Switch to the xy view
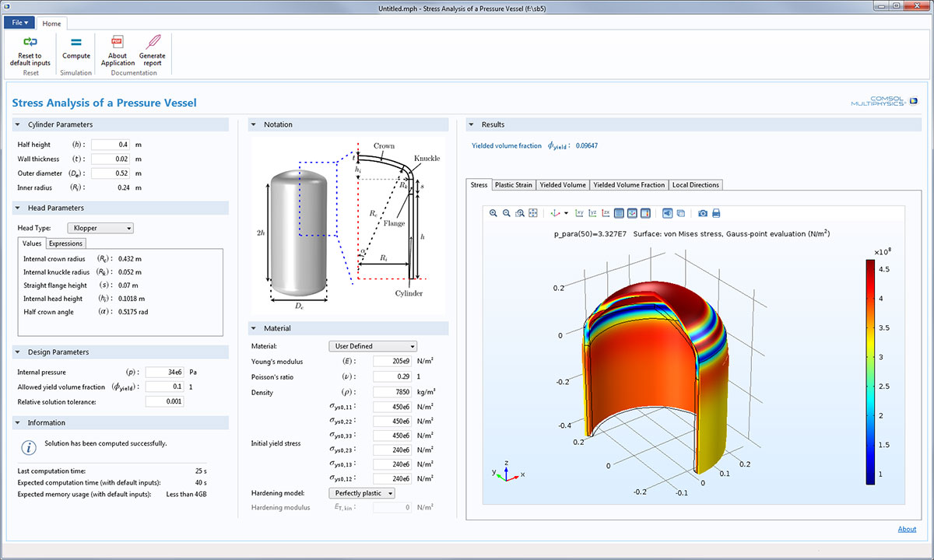The height and width of the screenshot is (560, 934). pos(579,213)
